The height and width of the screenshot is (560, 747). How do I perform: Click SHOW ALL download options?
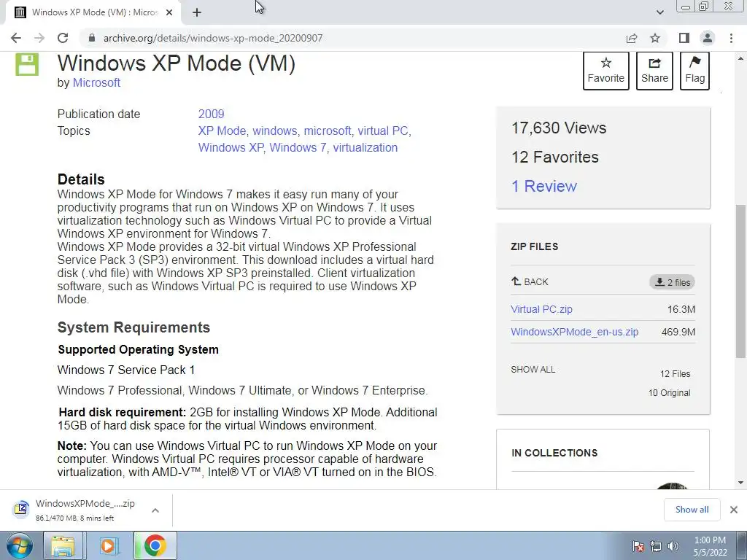(x=533, y=370)
